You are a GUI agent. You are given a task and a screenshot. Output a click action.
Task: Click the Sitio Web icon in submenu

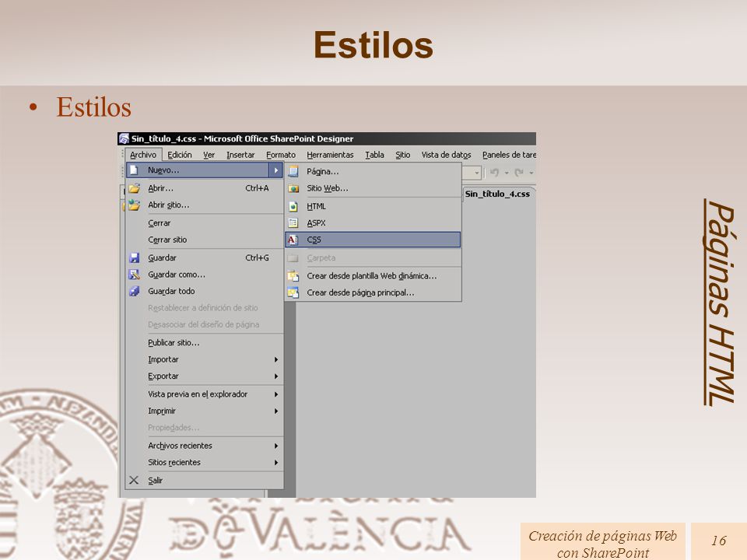pyautogui.click(x=293, y=188)
